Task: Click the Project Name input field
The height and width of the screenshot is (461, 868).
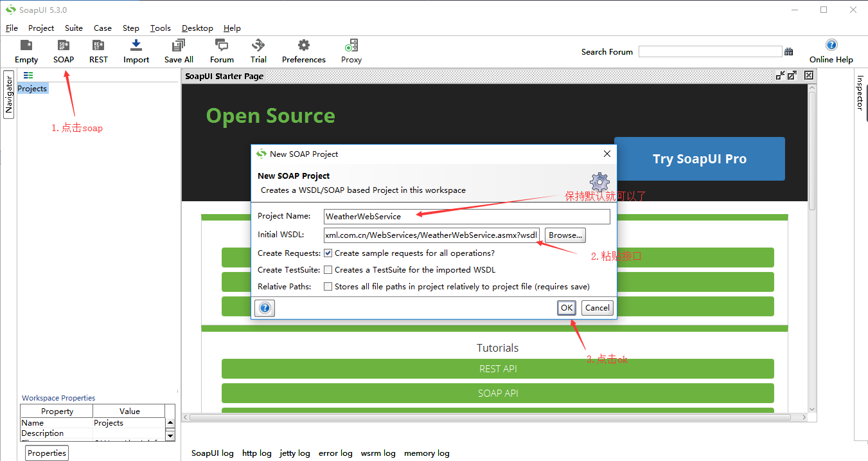Action: [466, 217]
